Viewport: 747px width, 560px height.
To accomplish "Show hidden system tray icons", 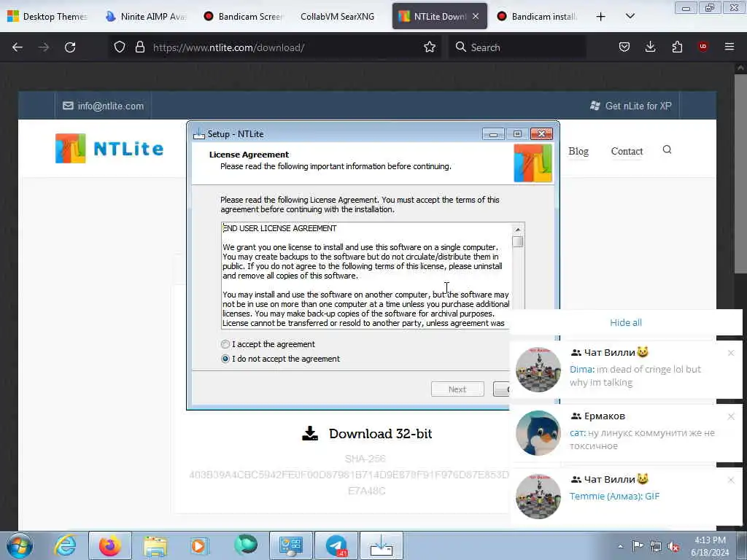I will tap(620, 546).
